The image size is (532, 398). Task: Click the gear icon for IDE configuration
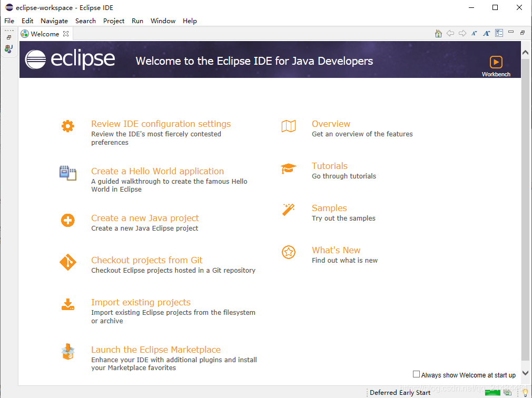[x=68, y=126]
